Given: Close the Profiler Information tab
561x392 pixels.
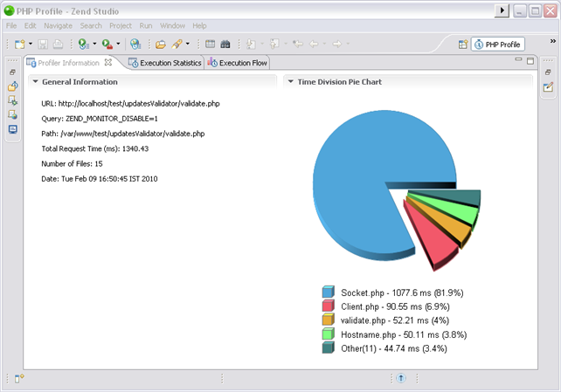Looking at the screenshot, I should coord(108,62).
